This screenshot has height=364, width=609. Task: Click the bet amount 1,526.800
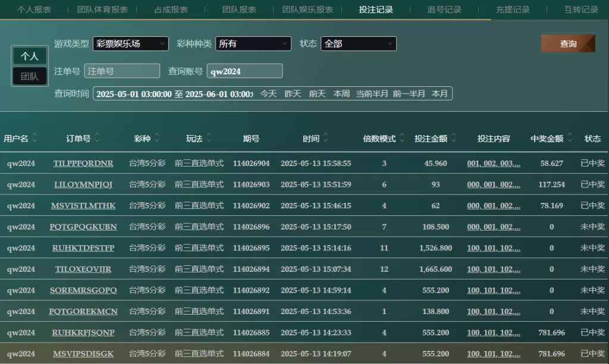coord(435,248)
